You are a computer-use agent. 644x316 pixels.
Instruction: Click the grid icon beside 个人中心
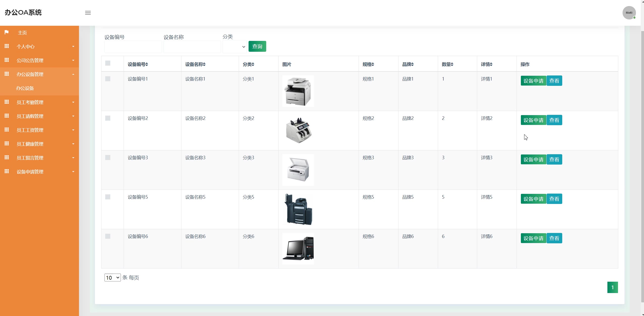coord(7,46)
